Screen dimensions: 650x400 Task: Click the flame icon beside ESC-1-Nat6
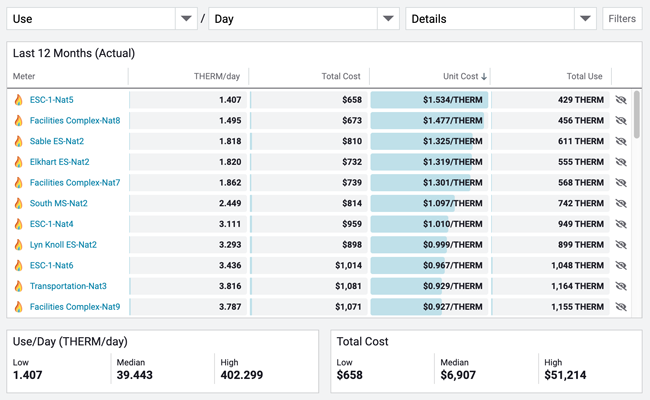pos(18,265)
